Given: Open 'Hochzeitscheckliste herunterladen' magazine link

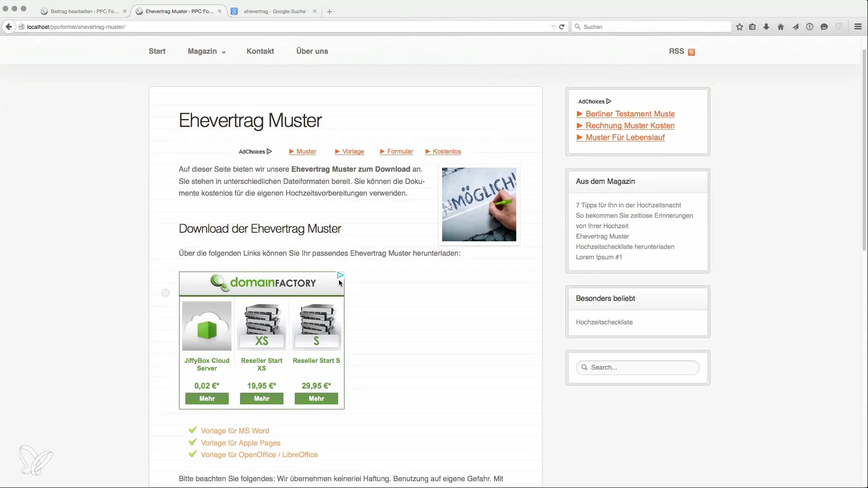Looking at the screenshot, I should pyautogui.click(x=625, y=247).
